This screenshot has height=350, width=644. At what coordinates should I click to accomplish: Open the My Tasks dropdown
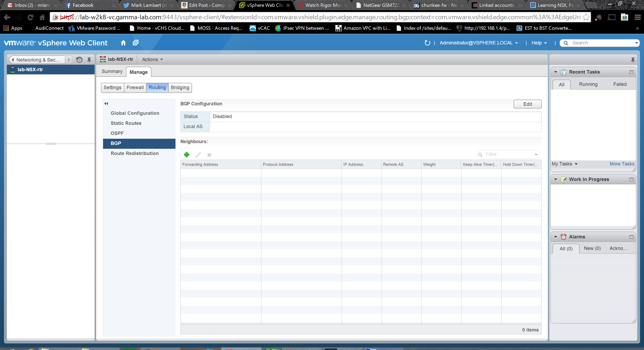[x=565, y=164]
